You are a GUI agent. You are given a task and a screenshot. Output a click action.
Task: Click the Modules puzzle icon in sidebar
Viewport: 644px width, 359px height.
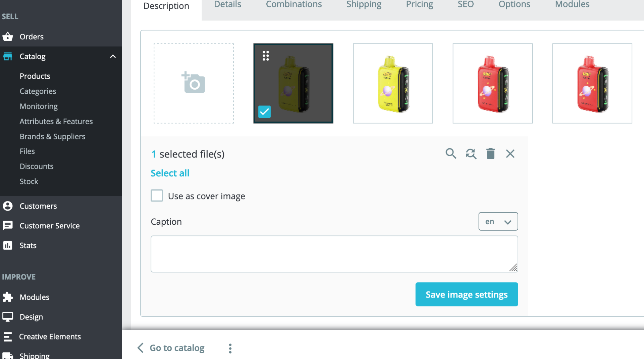tap(8, 297)
